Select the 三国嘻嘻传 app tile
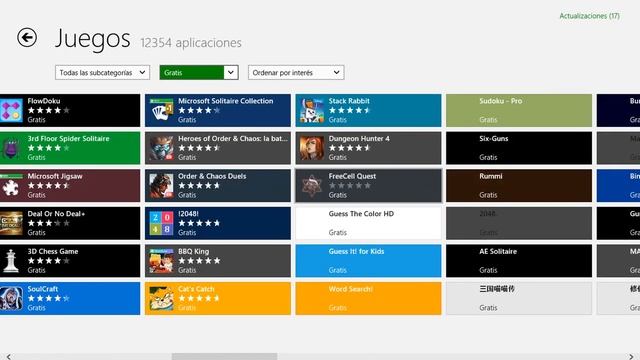640x360 pixels. coord(519,298)
